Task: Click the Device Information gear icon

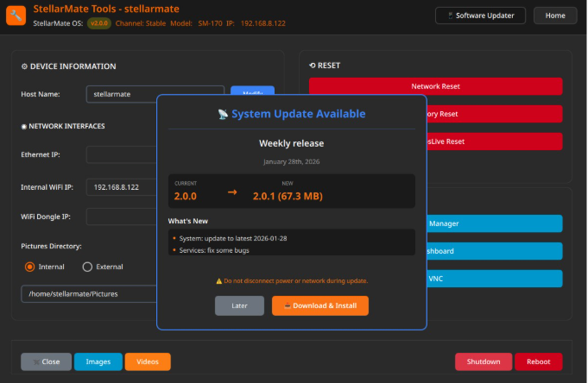Action: coord(24,66)
